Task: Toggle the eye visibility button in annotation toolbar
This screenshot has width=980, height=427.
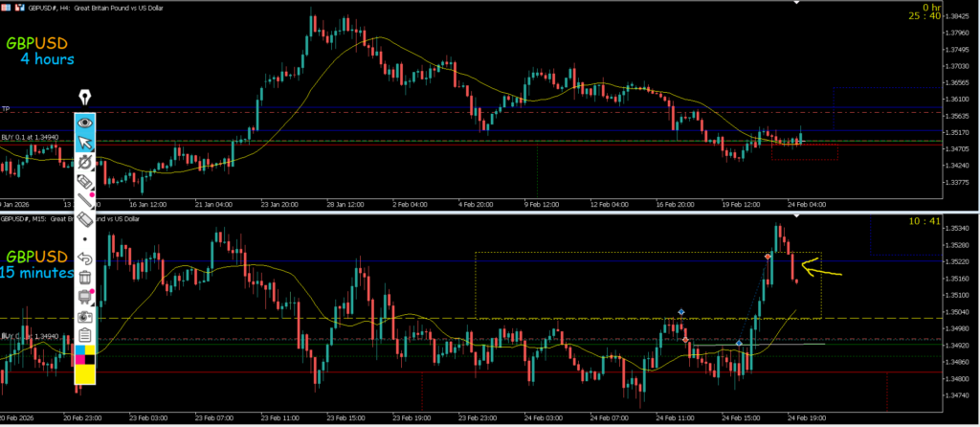Action: coord(85,122)
